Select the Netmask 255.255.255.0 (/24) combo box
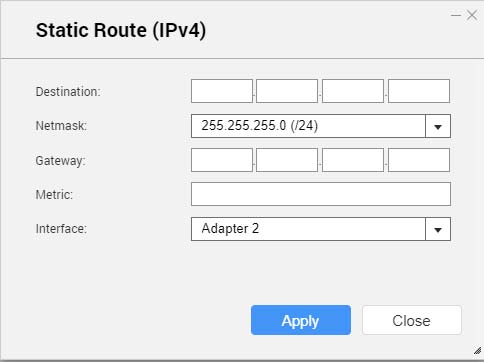Viewport: 484px width, 362px height. 321,126
